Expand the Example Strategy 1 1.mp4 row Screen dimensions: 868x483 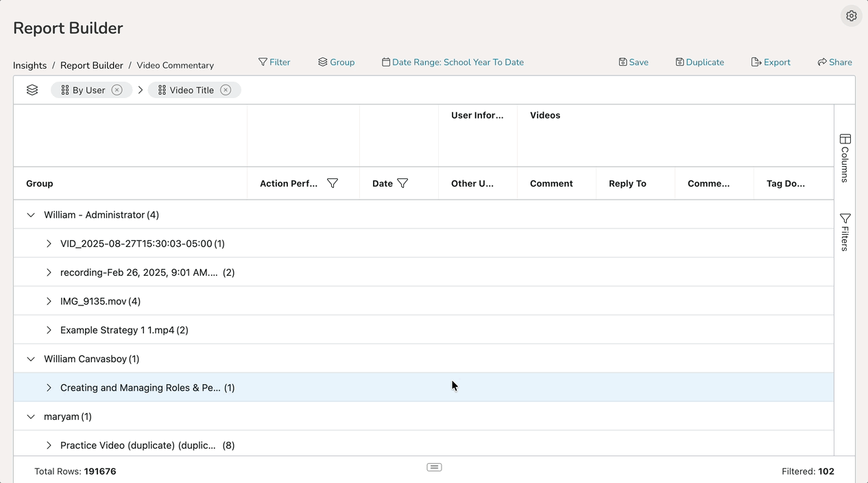click(49, 330)
